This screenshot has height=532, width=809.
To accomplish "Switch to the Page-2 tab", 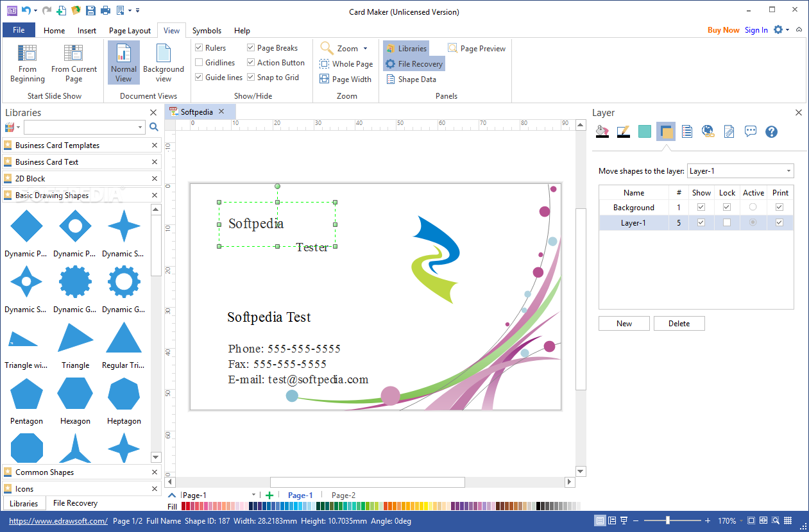I will coord(343,495).
